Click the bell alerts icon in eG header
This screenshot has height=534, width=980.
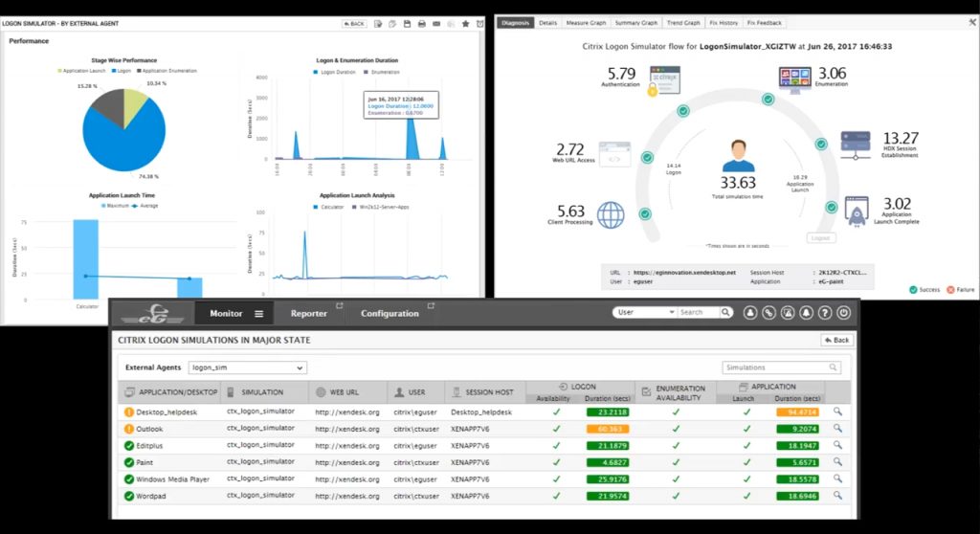[x=806, y=312]
